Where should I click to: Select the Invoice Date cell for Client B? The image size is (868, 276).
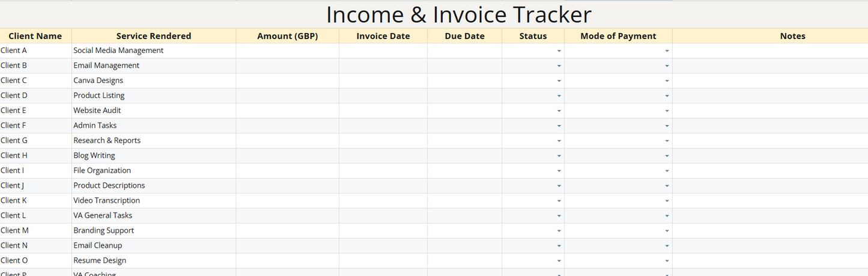pos(383,66)
